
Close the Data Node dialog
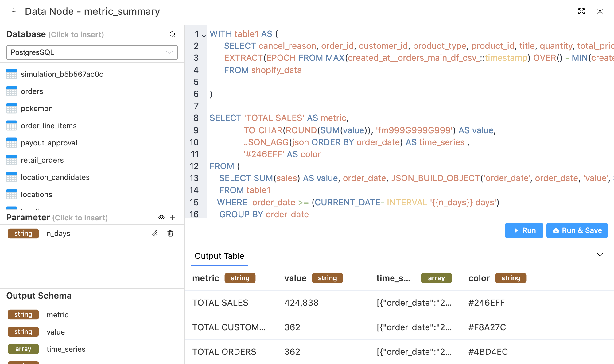point(600,11)
